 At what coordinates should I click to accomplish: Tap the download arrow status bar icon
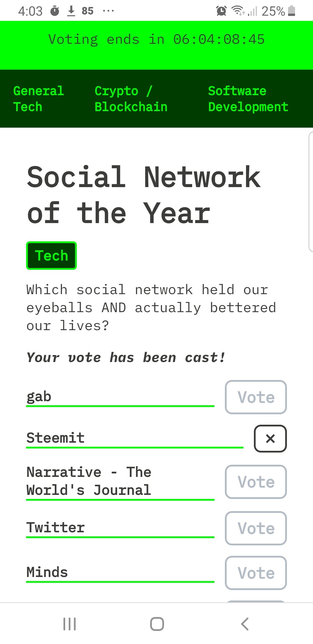(71, 11)
